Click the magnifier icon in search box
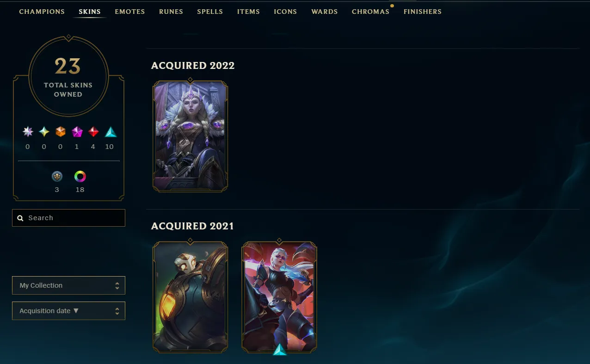Viewport: 590px width, 364px height. (x=20, y=218)
